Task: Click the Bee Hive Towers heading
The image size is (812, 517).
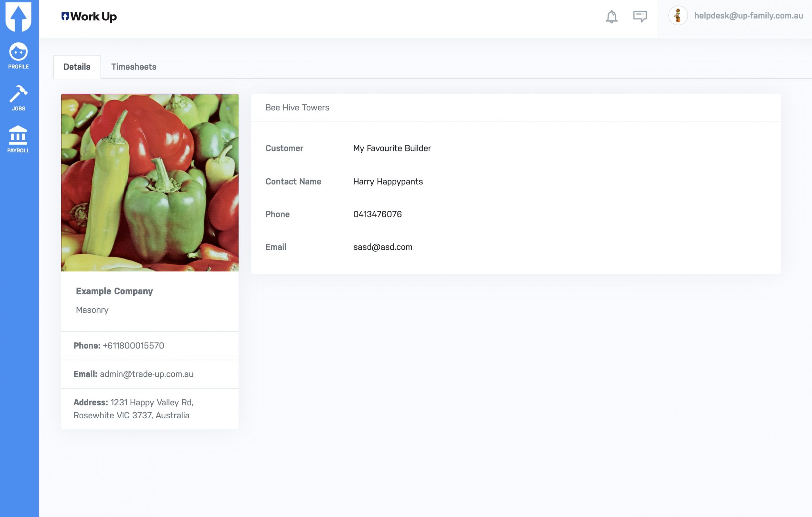Action: pos(297,107)
